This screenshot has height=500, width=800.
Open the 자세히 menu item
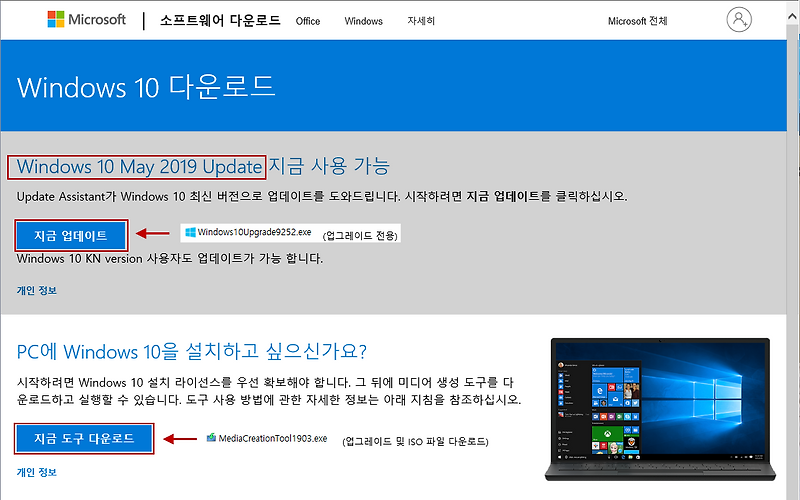421,21
